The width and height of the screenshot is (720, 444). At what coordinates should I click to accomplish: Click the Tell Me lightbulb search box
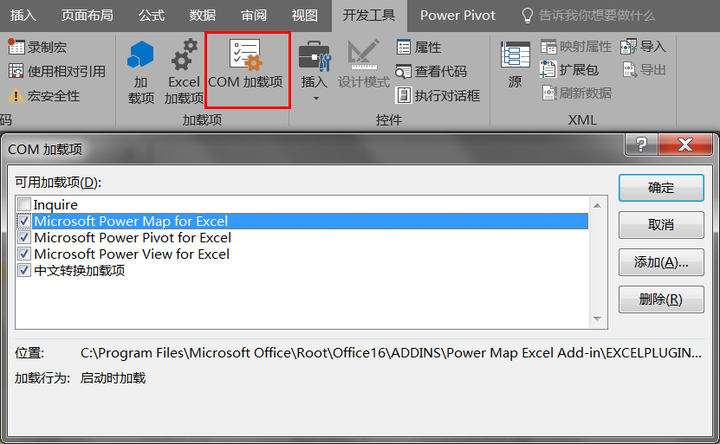tap(588, 16)
